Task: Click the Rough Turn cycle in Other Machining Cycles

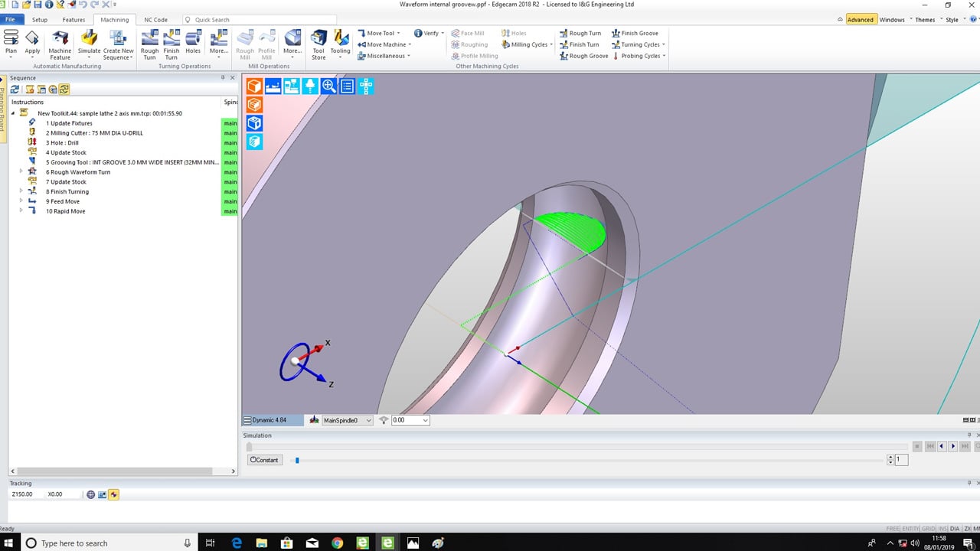Action: (580, 34)
